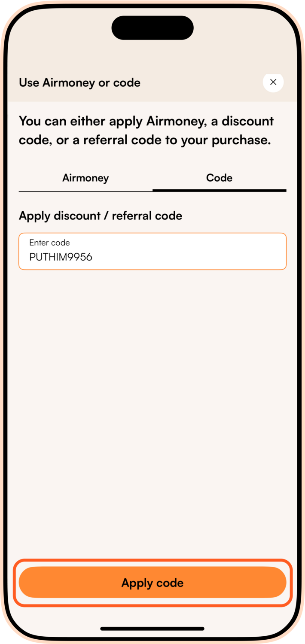Click the Use Airmoney or code header
The image size is (305, 644).
coord(79,82)
